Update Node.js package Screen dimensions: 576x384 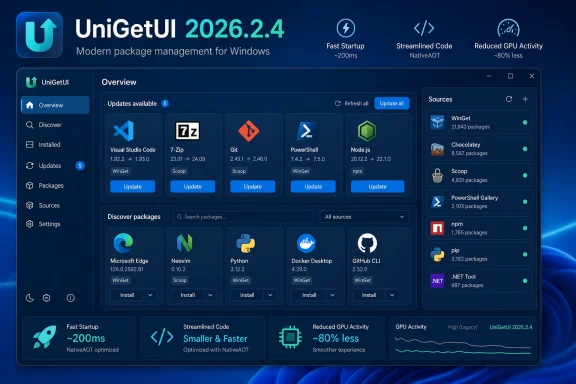pos(377,187)
